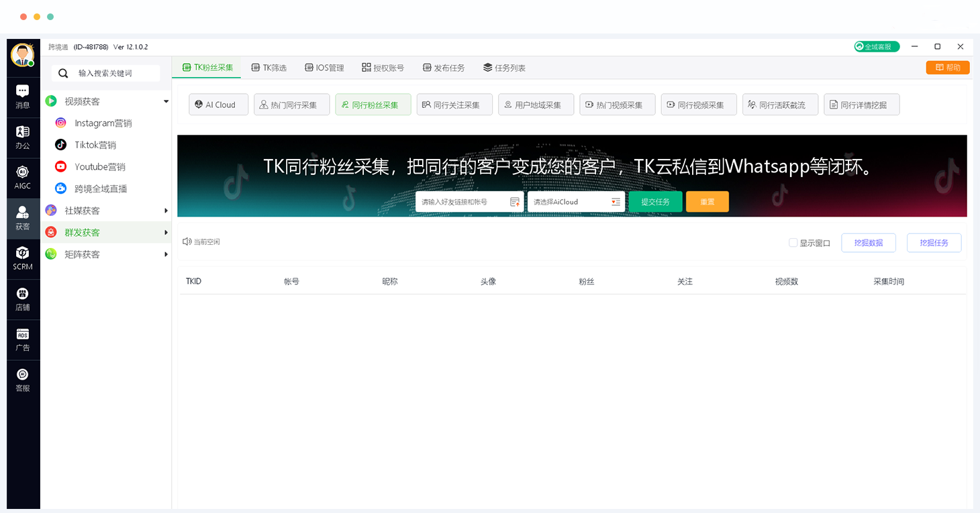Click the orange 重置 button

click(x=707, y=202)
